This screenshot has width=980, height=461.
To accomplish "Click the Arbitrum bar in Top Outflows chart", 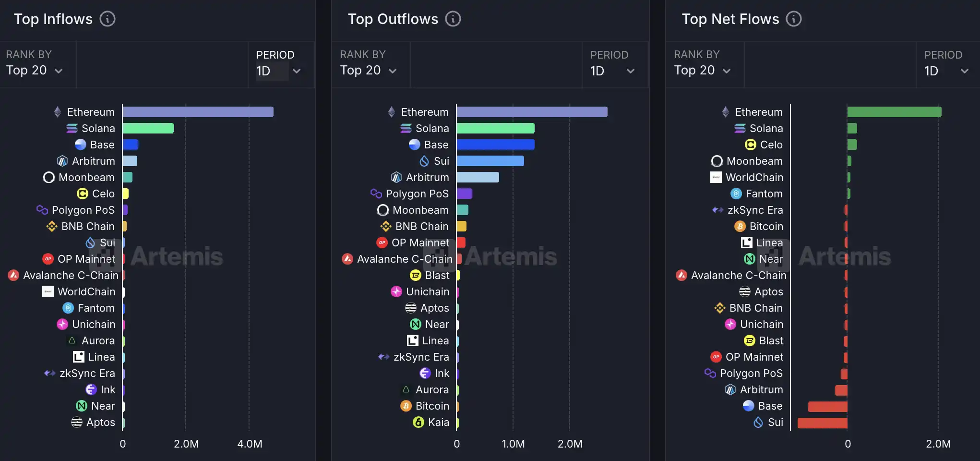I will pyautogui.click(x=478, y=177).
